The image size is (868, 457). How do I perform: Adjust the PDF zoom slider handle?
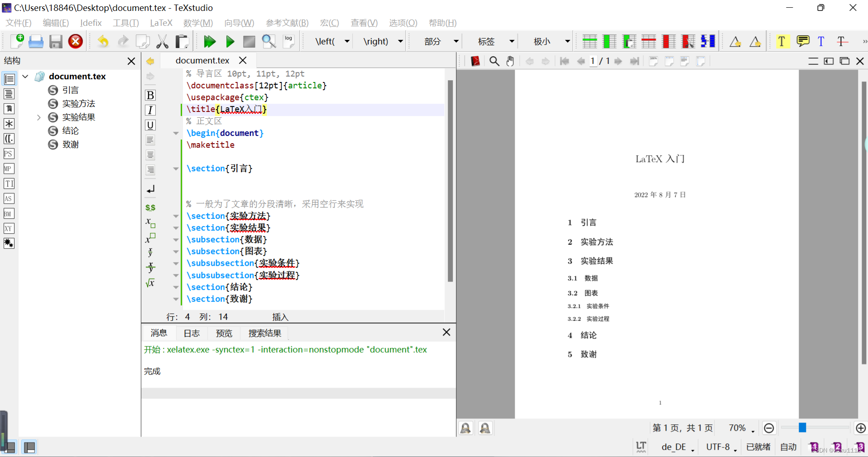point(802,428)
